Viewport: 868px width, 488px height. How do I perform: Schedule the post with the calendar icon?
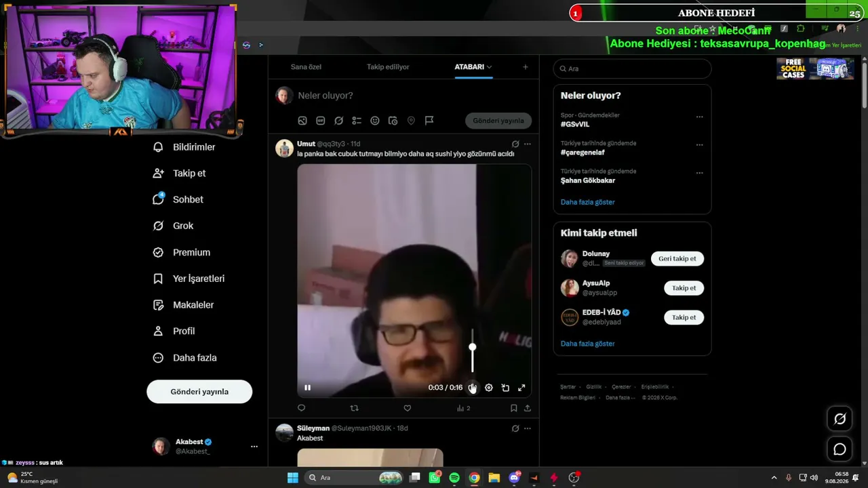393,121
